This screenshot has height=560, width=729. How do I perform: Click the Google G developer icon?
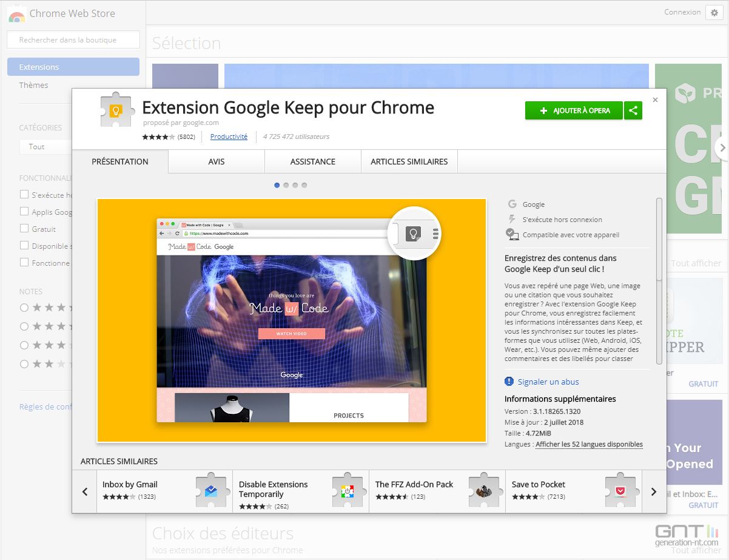click(x=512, y=204)
